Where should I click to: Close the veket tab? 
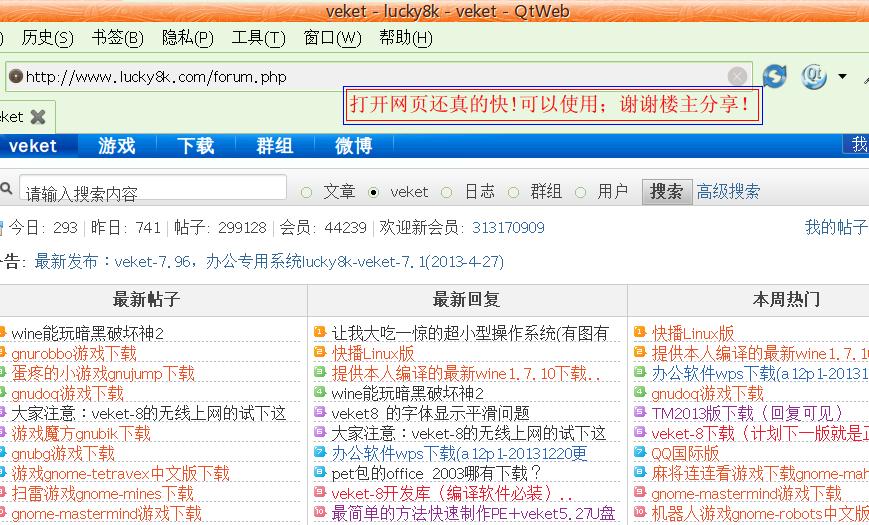(x=38, y=116)
